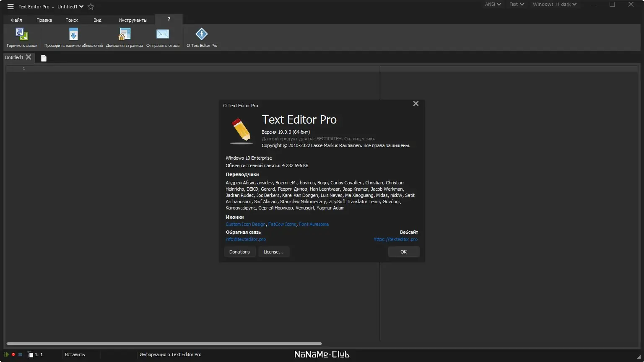Open the FatCow Icons link
Image resolution: width=644 pixels, height=362 pixels.
tap(282, 224)
